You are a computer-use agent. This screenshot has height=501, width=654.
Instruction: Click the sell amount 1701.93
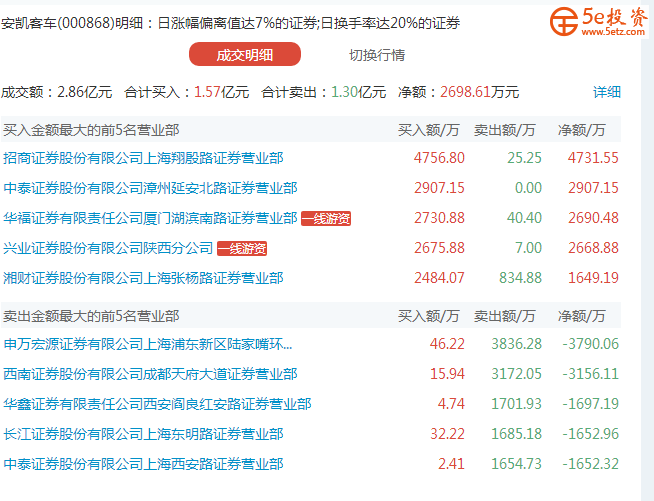click(516, 404)
